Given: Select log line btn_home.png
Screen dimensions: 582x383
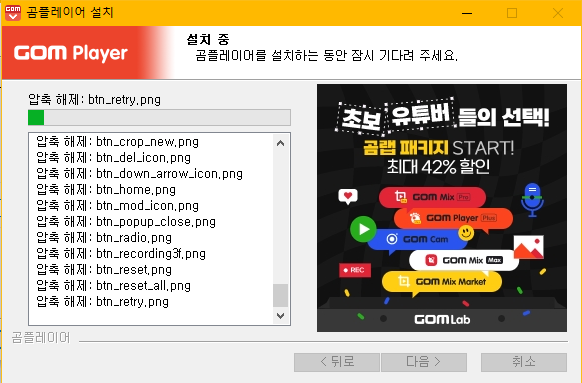Looking at the screenshot, I should pos(106,190).
